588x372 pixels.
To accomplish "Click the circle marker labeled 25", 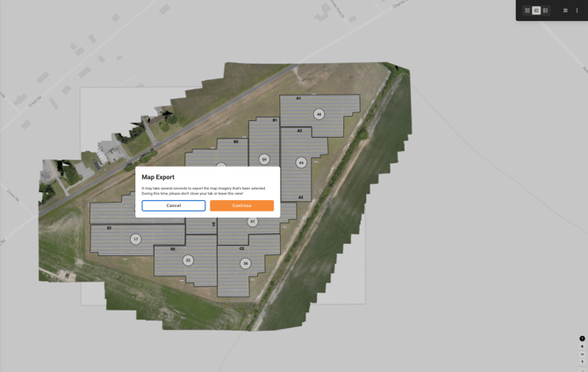I will (x=188, y=261).
